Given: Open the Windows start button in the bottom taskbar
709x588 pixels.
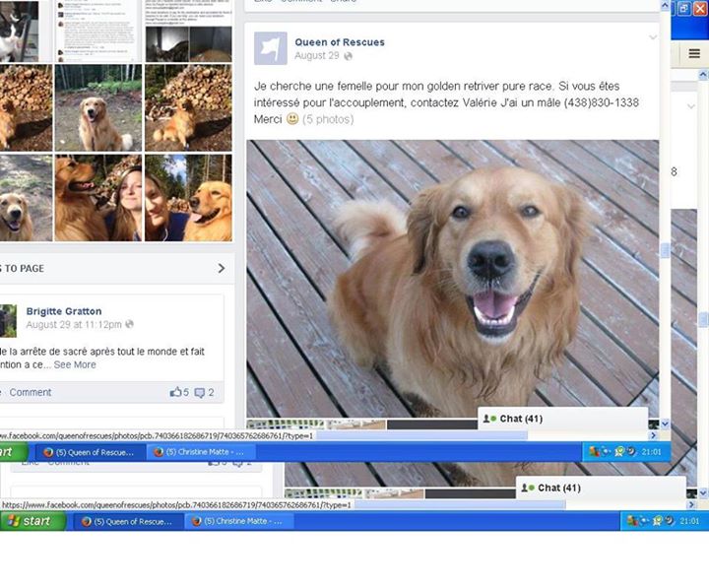Looking at the screenshot, I should click(33, 521).
